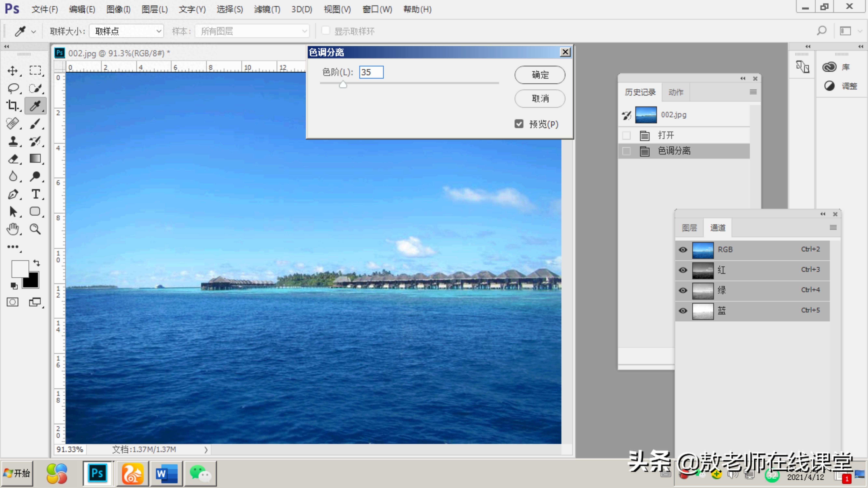Hide the RGB channel visibility
The image size is (868, 488).
(683, 250)
